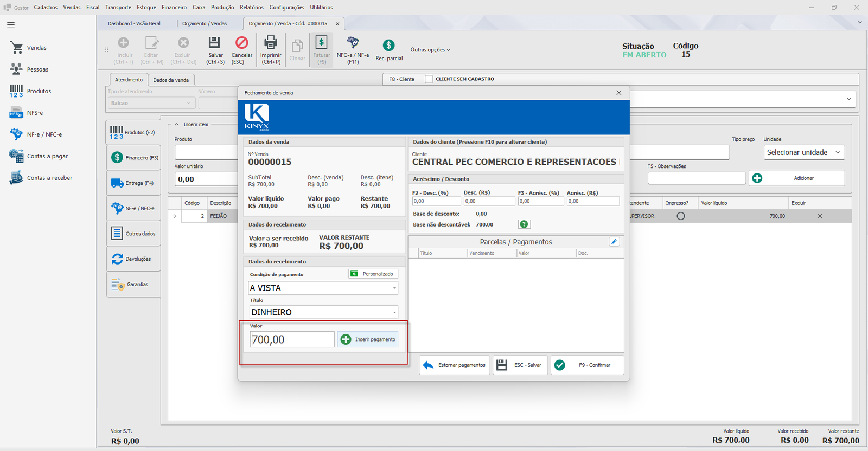The height and width of the screenshot is (451, 868).
Task: Click the Inserir pagamento button
Action: pyautogui.click(x=368, y=339)
